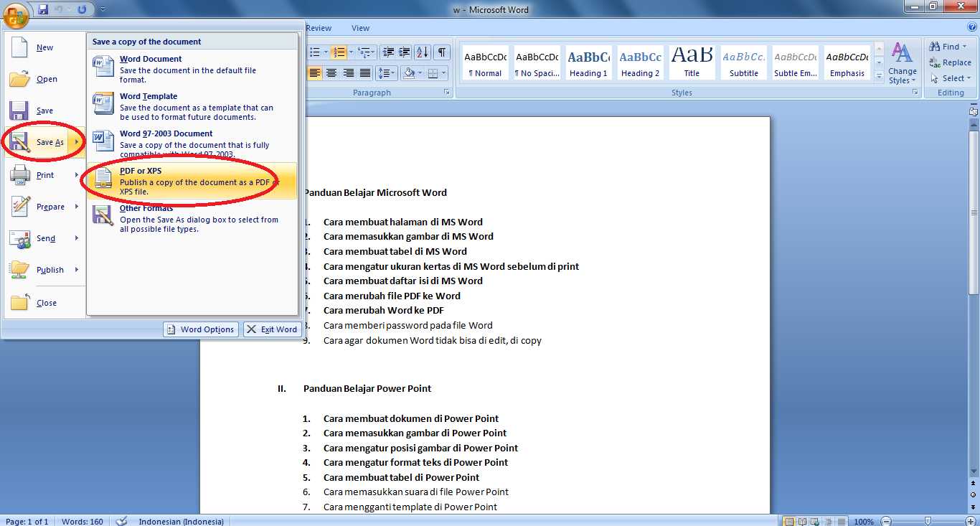Click the Word Options button
980x526 pixels.
201,329
